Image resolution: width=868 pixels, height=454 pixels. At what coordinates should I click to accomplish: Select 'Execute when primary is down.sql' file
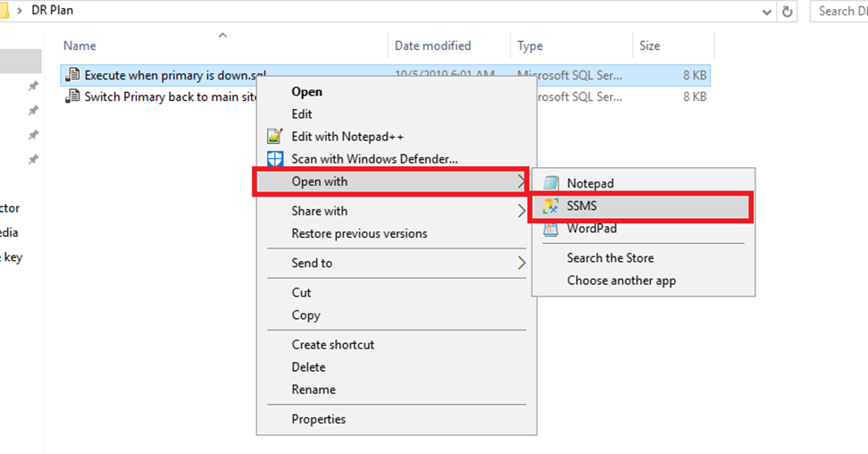(175, 75)
